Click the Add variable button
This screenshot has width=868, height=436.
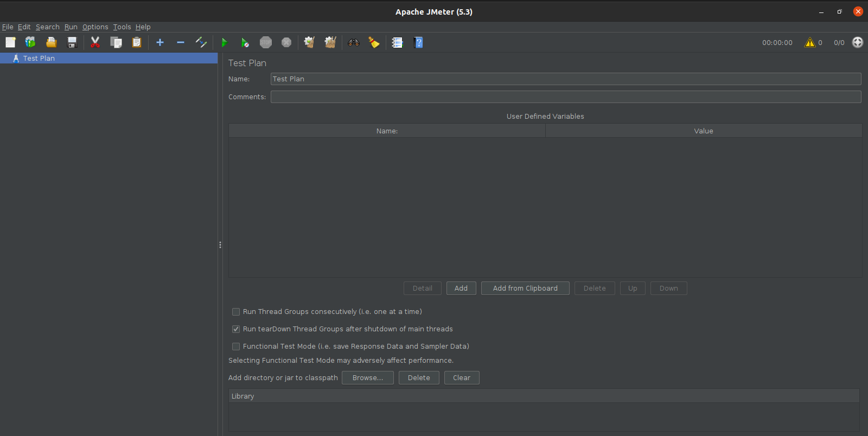(461, 288)
